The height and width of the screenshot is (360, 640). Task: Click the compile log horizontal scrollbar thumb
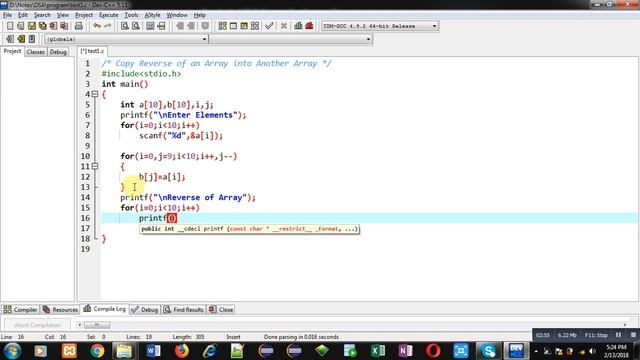pyautogui.click(x=97, y=325)
